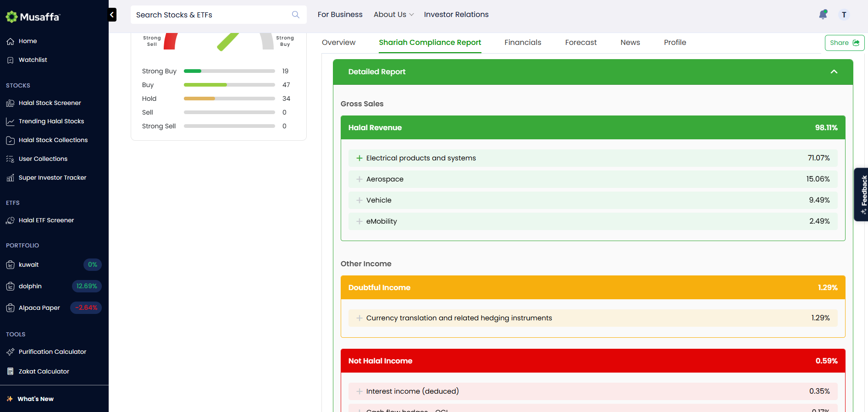Screen dimensions: 868x412
Task: Click the User Collections icon
Action: (x=10, y=159)
